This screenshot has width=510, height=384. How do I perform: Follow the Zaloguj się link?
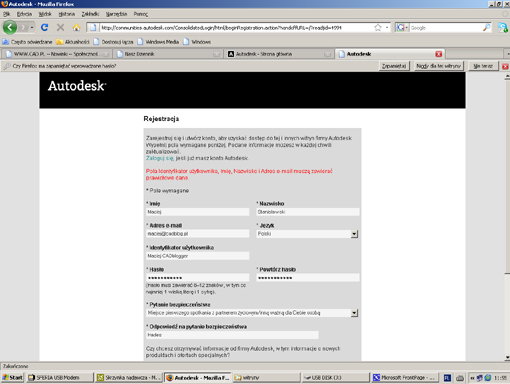tap(160, 158)
